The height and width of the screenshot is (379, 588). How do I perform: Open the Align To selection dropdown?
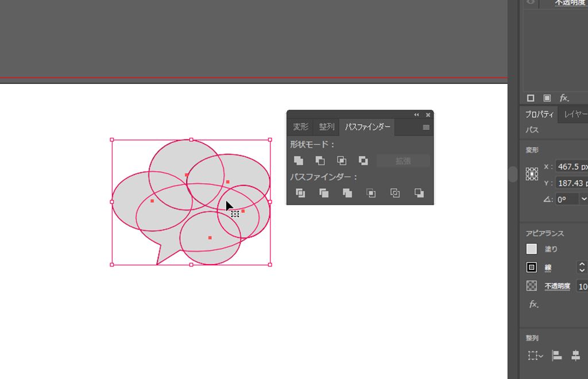[x=535, y=356]
